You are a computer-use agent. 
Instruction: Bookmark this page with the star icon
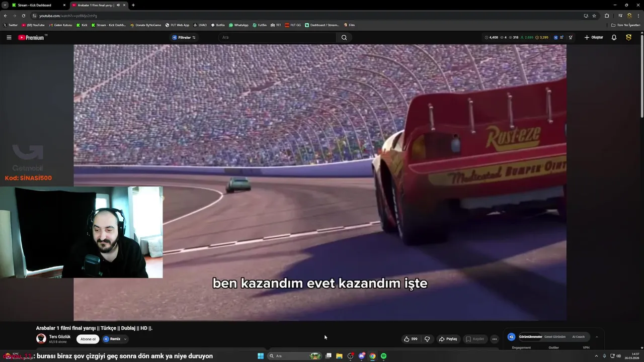point(594,16)
